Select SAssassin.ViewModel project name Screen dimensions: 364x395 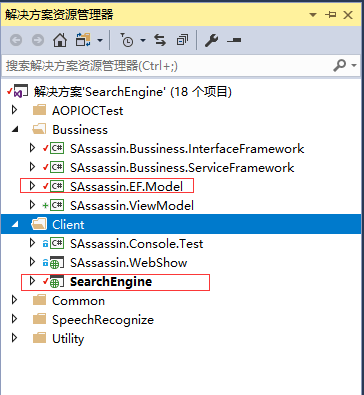coord(132,206)
